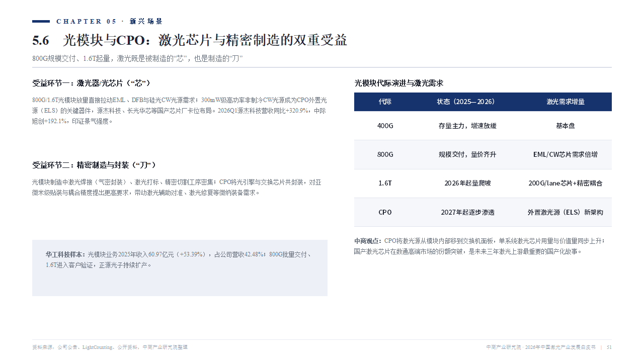The image size is (644, 362).
Task: Select the 1.6T table cell
Action: tap(385, 183)
